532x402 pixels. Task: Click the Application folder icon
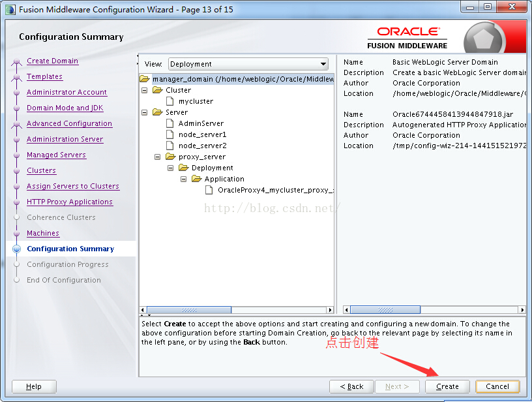[x=196, y=179]
